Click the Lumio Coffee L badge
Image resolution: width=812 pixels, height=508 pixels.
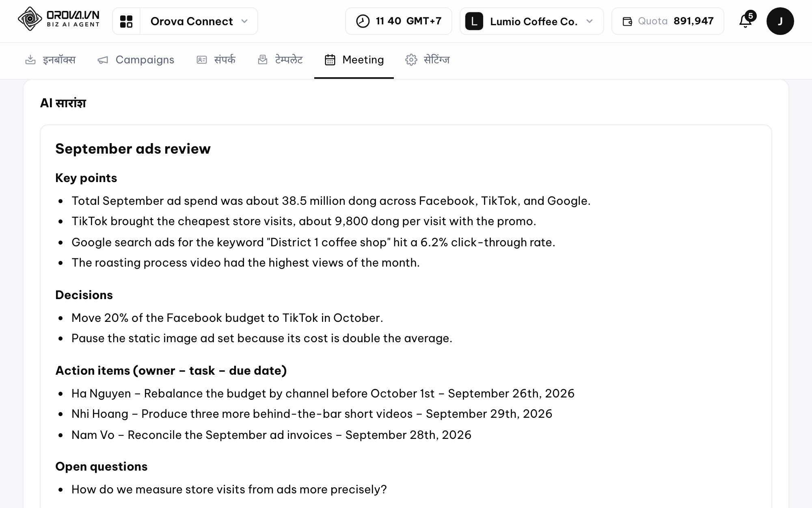coord(474,21)
